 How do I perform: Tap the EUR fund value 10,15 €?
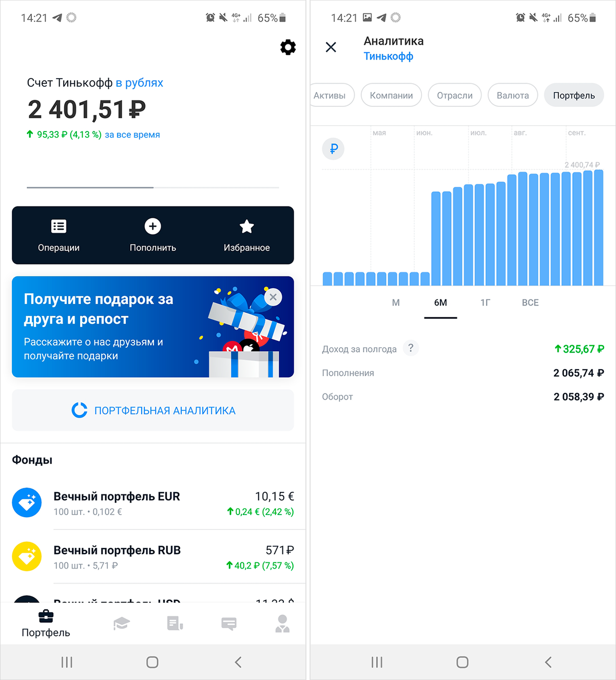(x=275, y=497)
